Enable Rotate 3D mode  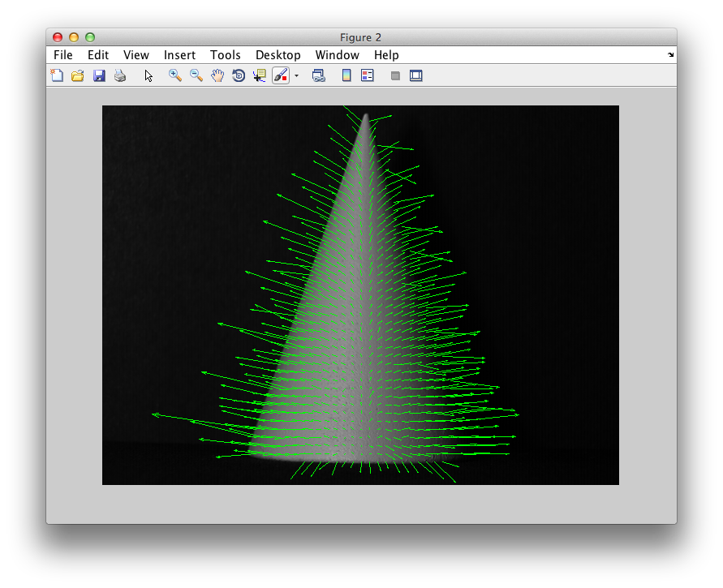point(238,75)
